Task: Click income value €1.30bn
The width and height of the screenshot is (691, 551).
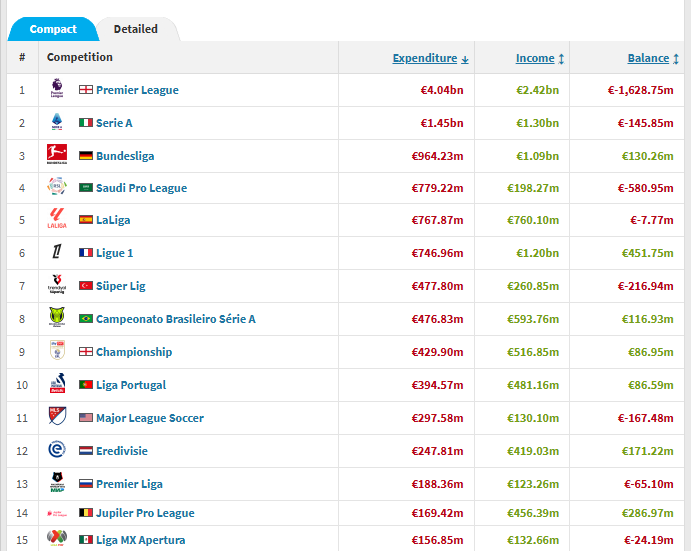Action: click(x=537, y=123)
